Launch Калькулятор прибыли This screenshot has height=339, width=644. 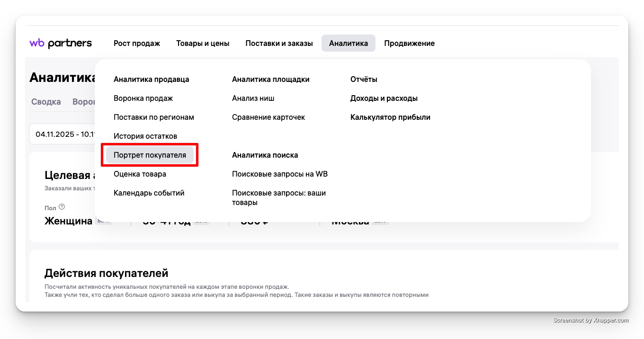tap(390, 117)
